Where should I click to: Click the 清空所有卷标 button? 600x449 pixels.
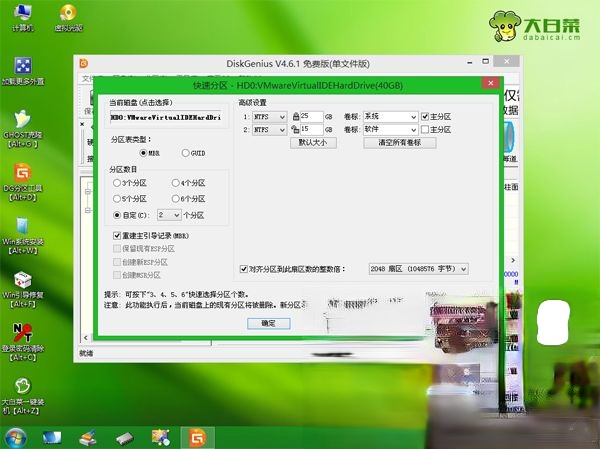[399, 143]
